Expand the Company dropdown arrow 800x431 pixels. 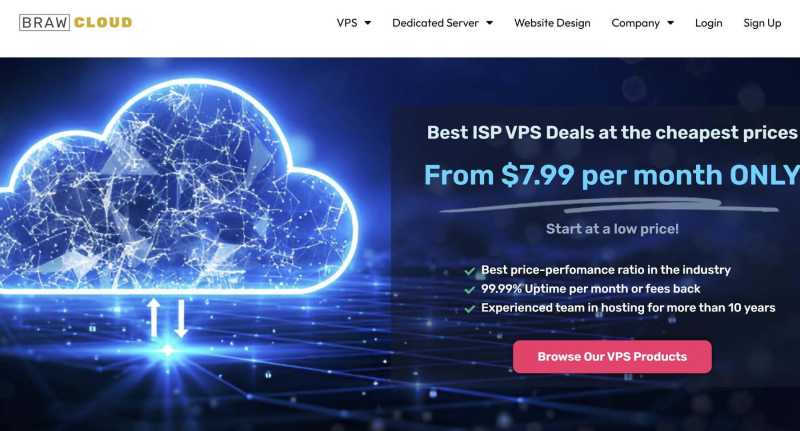(670, 23)
